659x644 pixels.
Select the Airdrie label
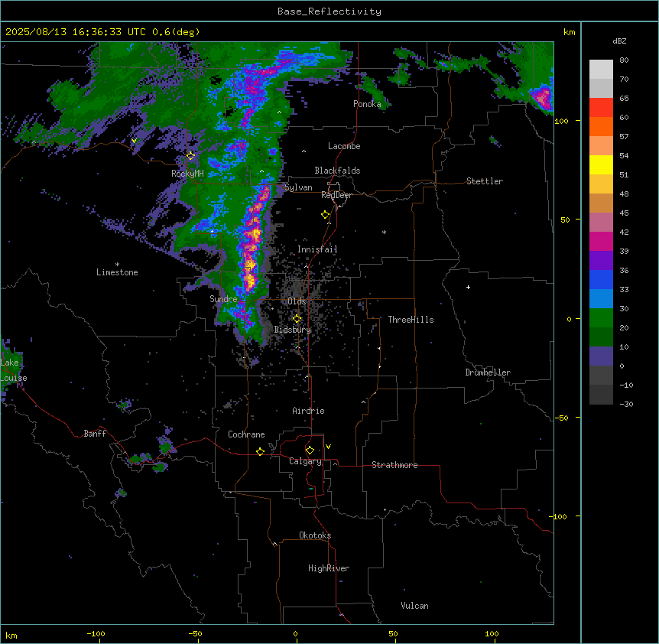tap(309, 411)
